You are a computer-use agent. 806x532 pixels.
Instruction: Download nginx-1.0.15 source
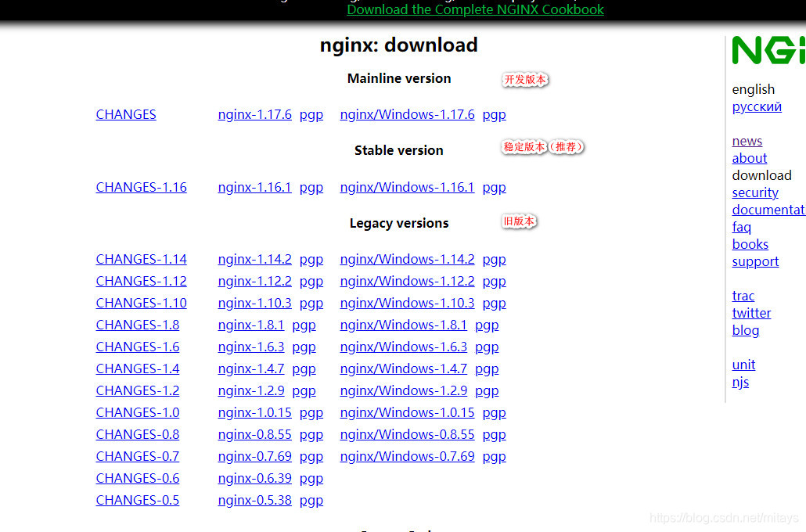pyautogui.click(x=254, y=412)
